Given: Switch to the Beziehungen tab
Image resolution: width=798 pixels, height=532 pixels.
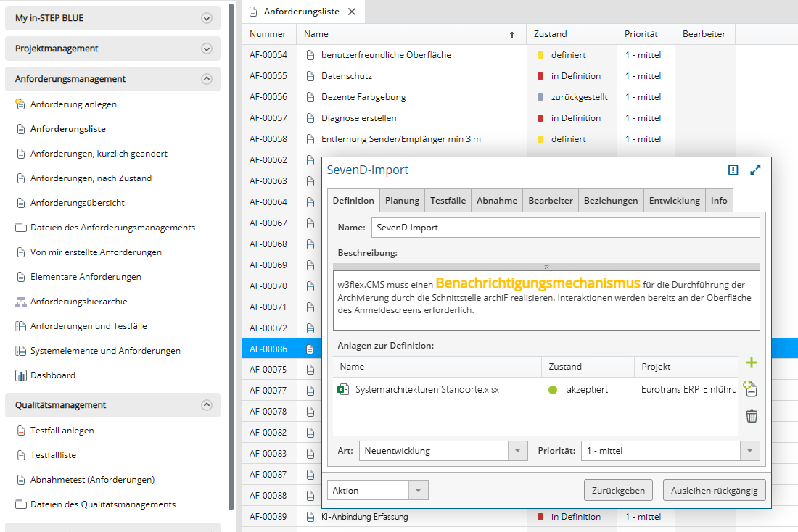Looking at the screenshot, I should (x=611, y=201).
